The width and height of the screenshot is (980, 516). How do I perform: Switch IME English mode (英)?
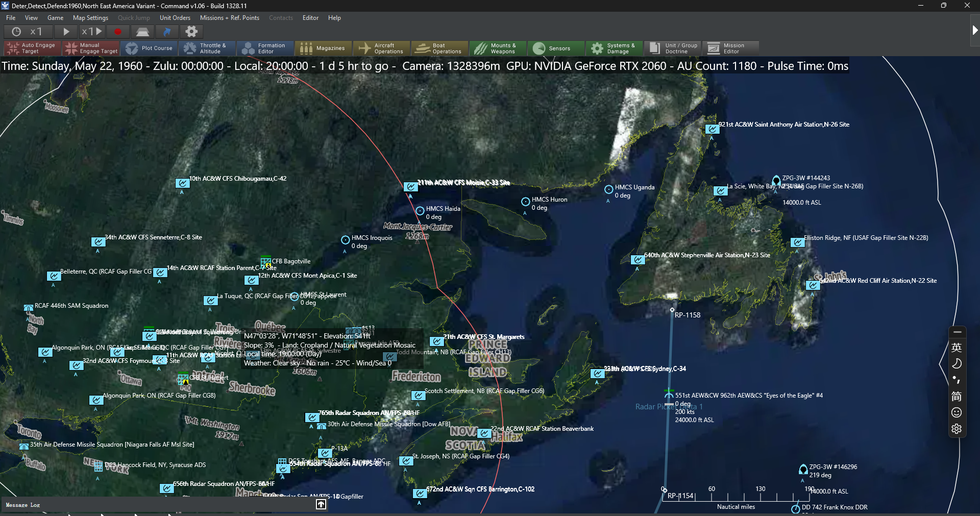957,348
